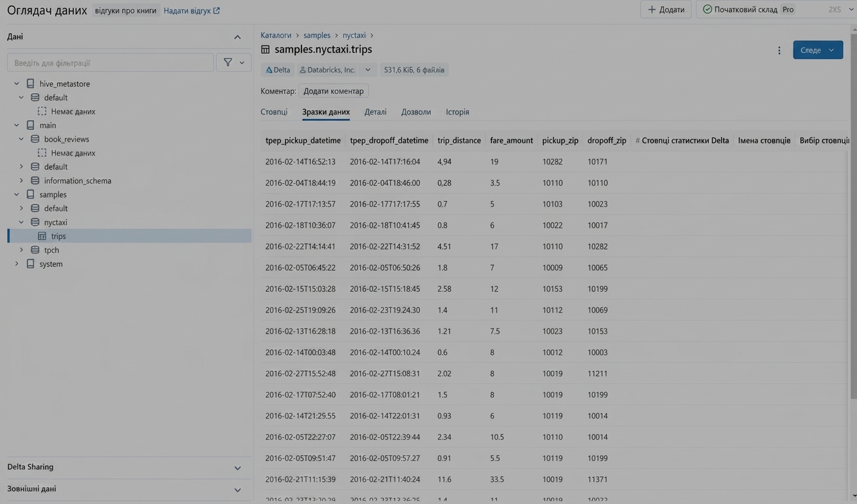Click the nyctaxi schema database icon
Image resolution: width=857 pixels, height=504 pixels.
[35, 222]
